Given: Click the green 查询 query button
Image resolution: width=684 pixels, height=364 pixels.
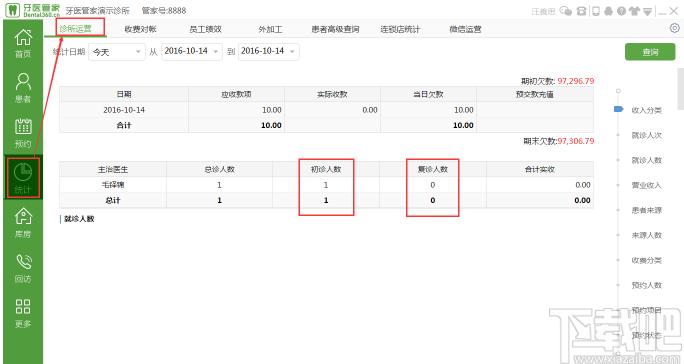Looking at the screenshot, I should 650,52.
